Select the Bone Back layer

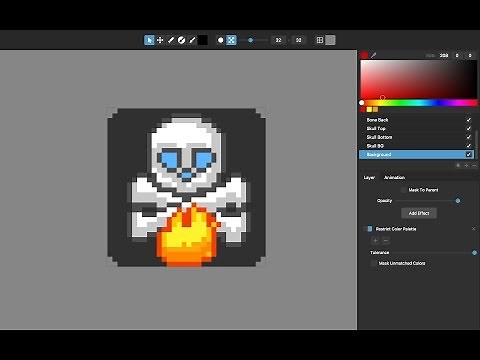[416, 120]
